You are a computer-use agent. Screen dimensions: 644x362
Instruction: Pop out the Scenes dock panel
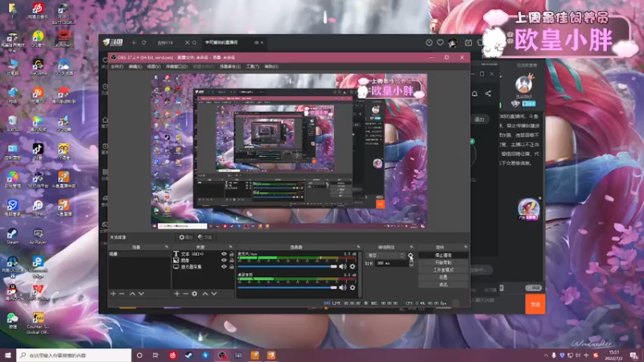coord(167,247)
